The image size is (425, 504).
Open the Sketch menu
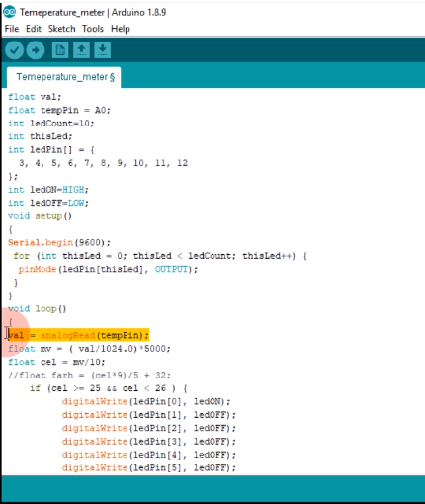point(61,29)
